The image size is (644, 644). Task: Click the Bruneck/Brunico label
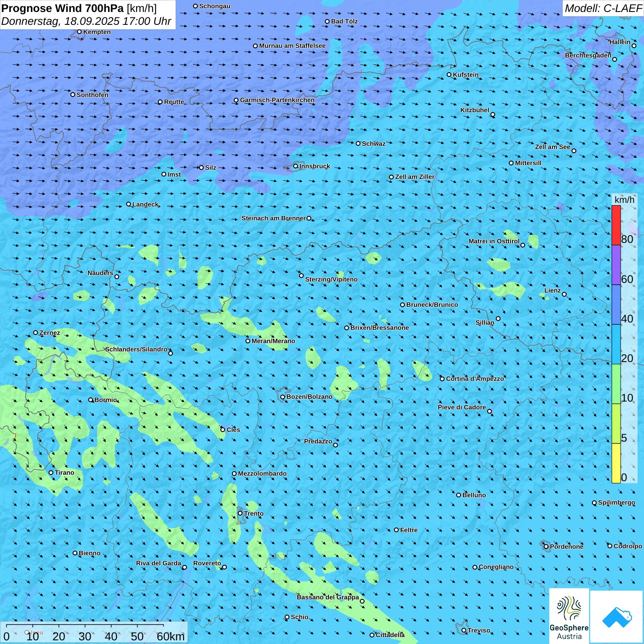click(x=432, y=305)
